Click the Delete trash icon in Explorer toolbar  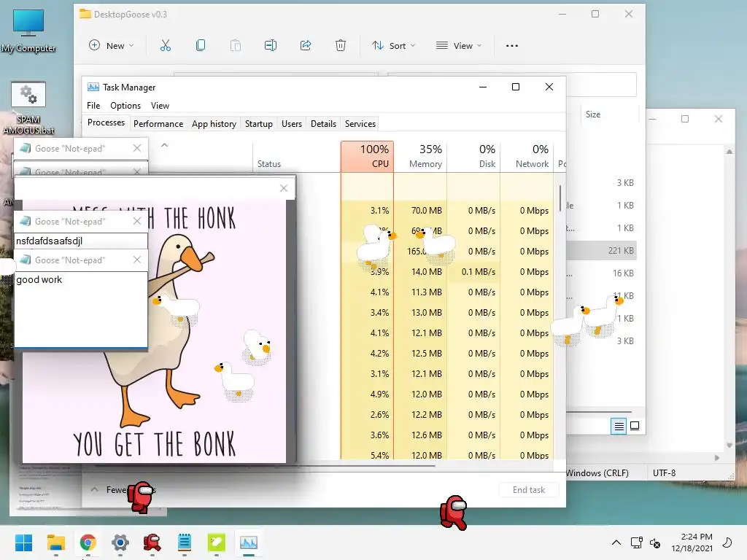click(x=341, y=46)
